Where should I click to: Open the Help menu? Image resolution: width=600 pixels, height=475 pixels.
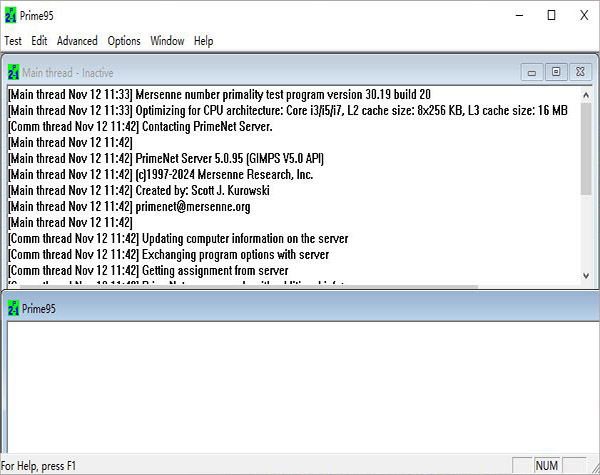click(x=203, y=41)
